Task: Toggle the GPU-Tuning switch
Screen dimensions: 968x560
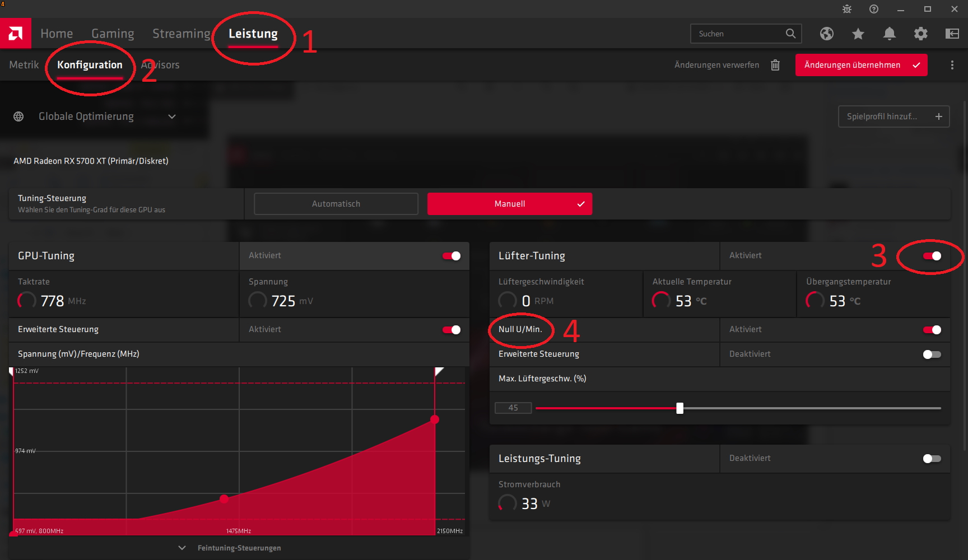Action: [x=452, y=256]
